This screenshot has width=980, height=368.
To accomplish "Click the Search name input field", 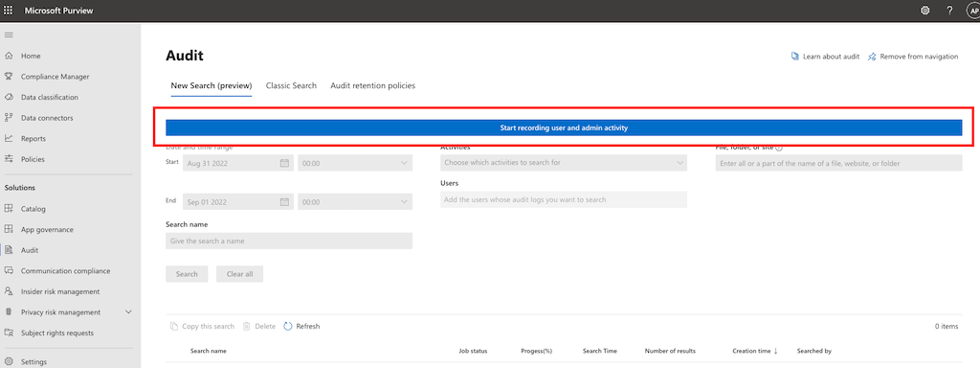I will 289,241.
